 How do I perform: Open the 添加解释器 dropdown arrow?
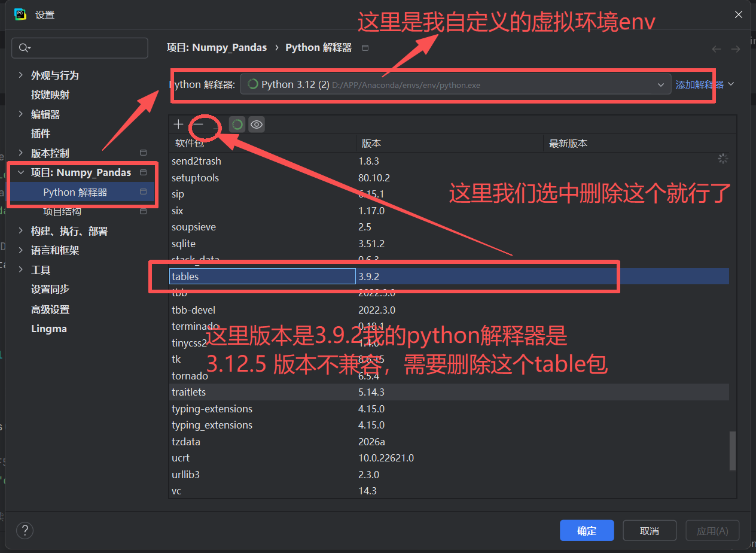click(x=731, y=84)
